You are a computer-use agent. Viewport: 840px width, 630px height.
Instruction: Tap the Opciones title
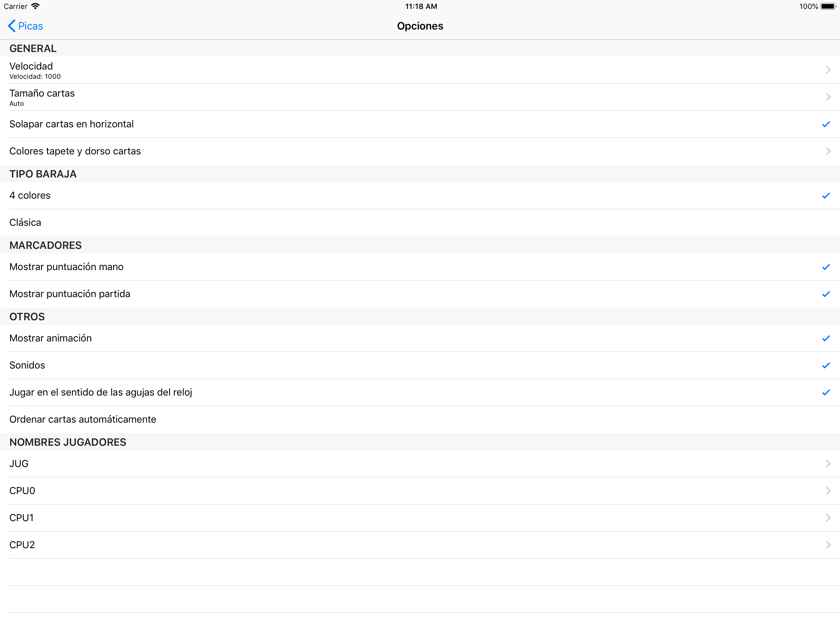pyautogui.click(x=420, y=26)
